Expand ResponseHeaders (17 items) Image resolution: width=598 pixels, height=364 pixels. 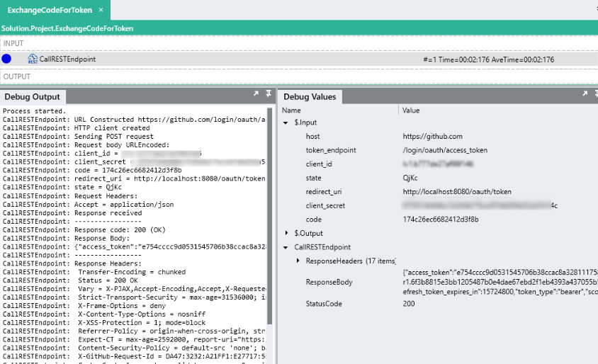coord(298,261)
